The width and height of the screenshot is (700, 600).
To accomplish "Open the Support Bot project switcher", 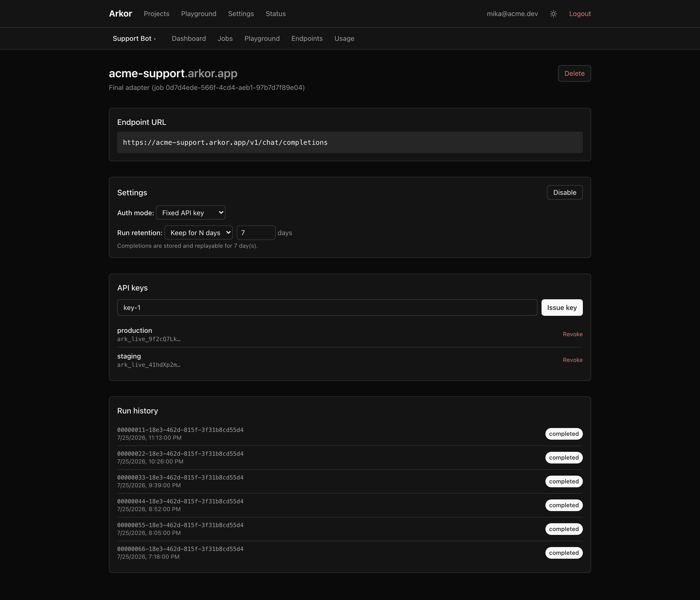I will coord(134,38).
